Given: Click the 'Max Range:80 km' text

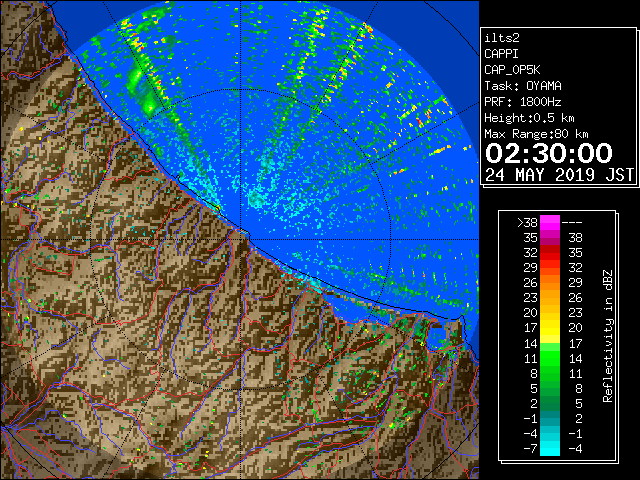Looking at the screenshot, I should click(x=536, y=134).
